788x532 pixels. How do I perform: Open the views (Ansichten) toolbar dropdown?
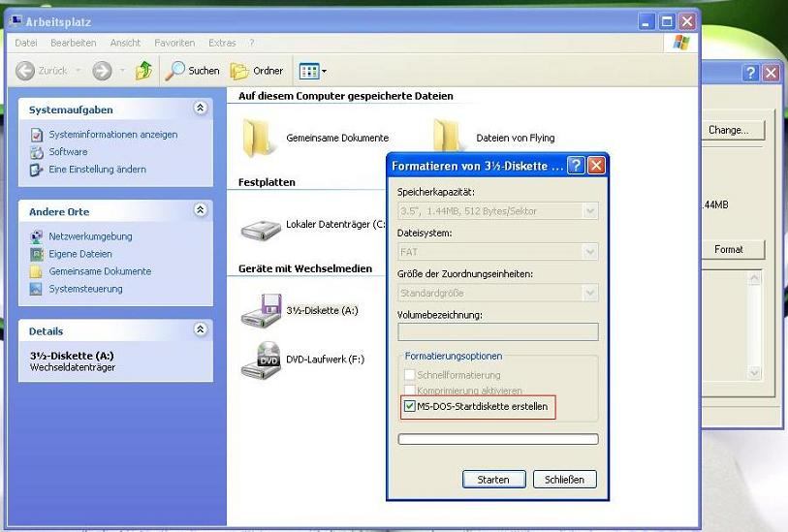(x=313, y=72)
